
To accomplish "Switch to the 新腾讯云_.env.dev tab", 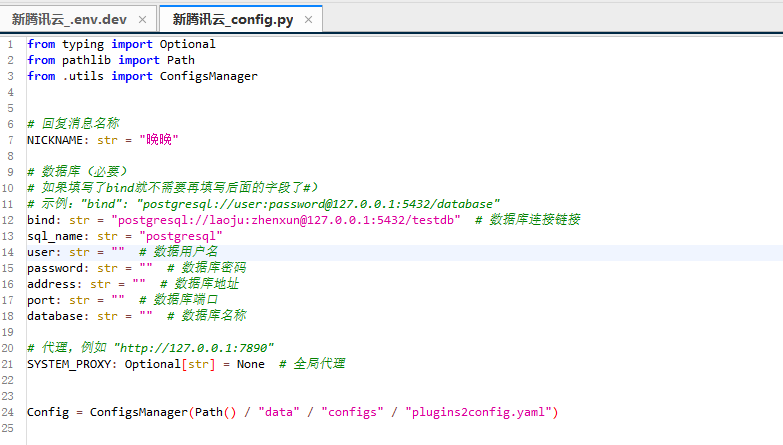I will click(69, 19).
